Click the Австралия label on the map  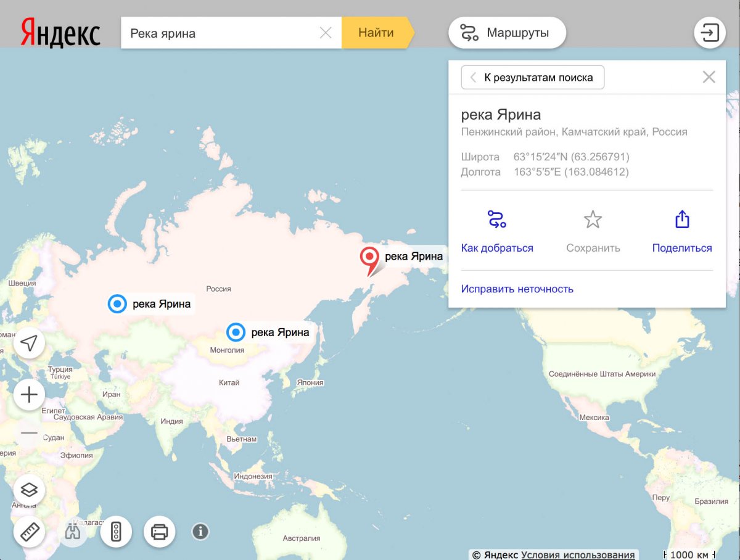coord(302,538)
